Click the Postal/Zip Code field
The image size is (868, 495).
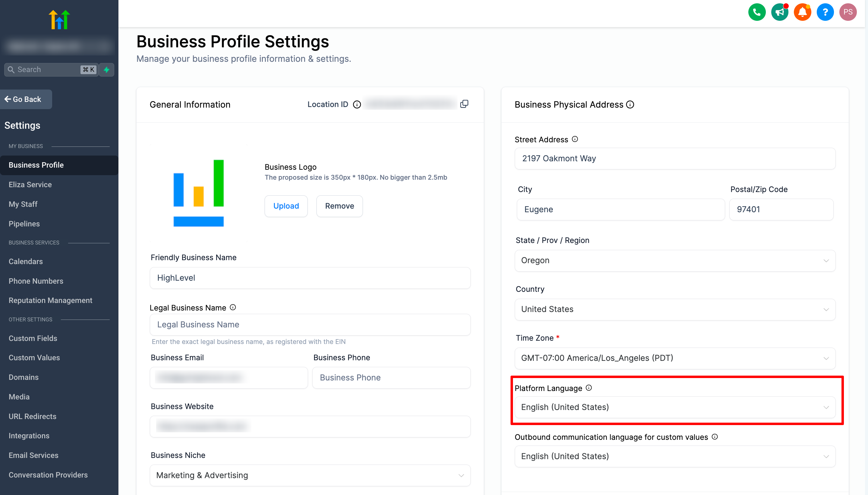(781, 210)
